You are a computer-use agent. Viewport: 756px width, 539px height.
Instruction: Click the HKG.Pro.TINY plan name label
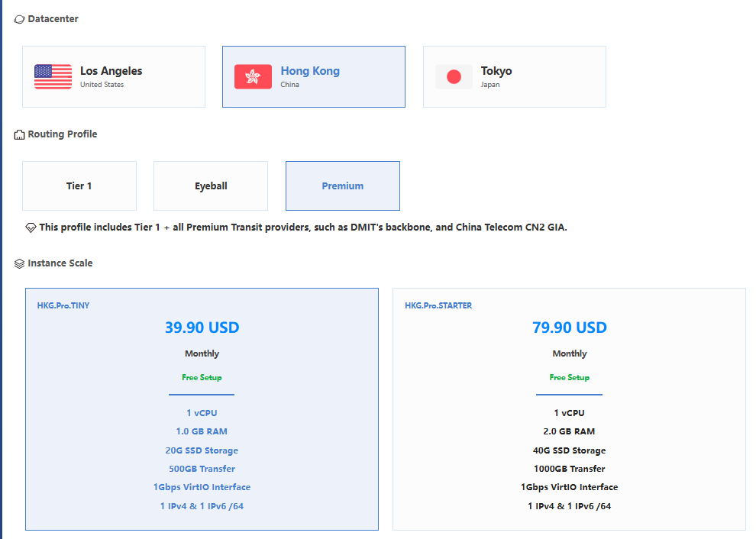[63, 305]
